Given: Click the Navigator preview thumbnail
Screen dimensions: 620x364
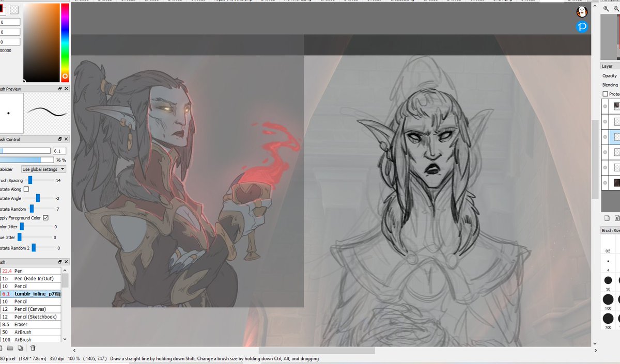Looking at the screenshot, I should (610, 37).
